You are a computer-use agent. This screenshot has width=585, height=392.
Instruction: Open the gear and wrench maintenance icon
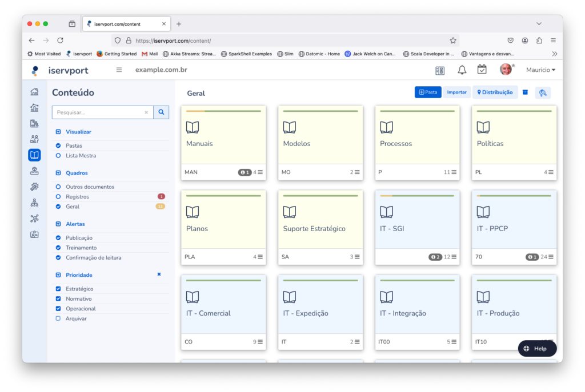point(34,187)
